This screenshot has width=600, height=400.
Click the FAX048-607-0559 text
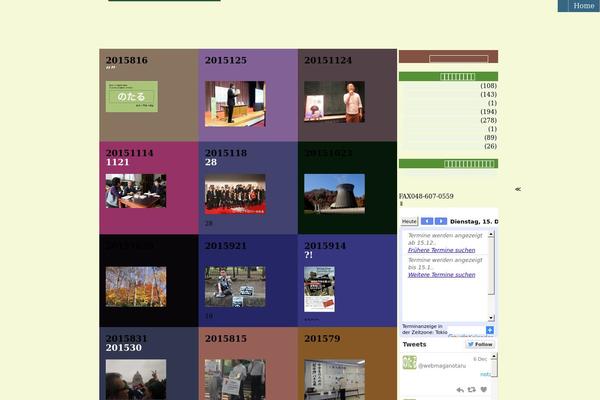(426, 196)
